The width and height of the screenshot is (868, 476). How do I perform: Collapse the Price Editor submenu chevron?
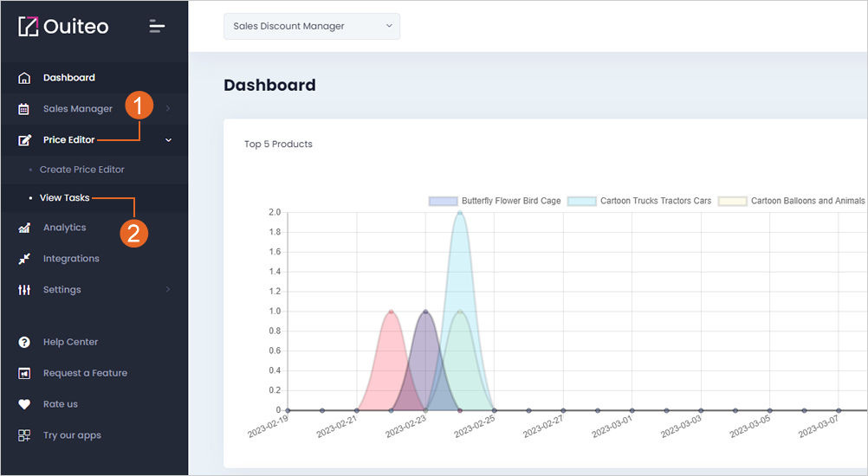point(168,140)
